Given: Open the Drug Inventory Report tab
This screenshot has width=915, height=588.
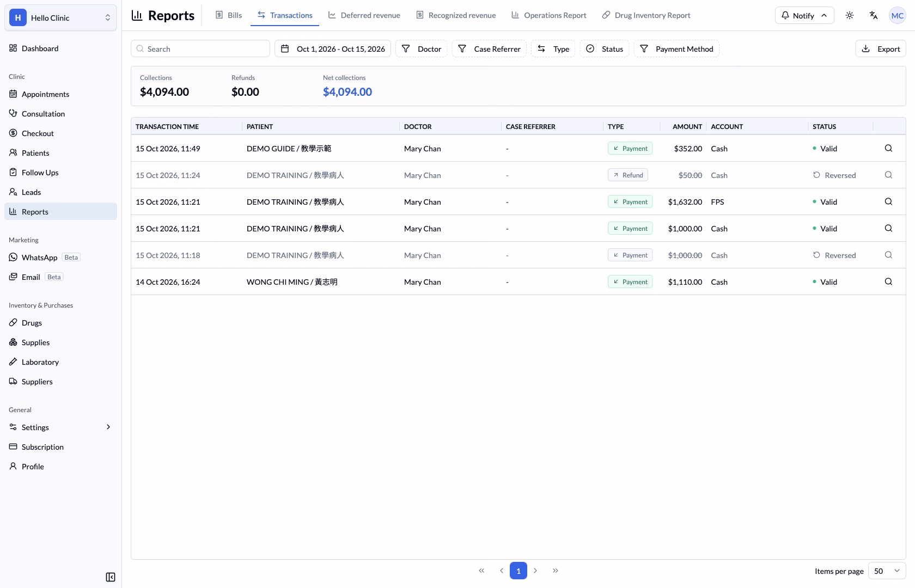Looking at the screenshot, I should click(x=646, y=15).
